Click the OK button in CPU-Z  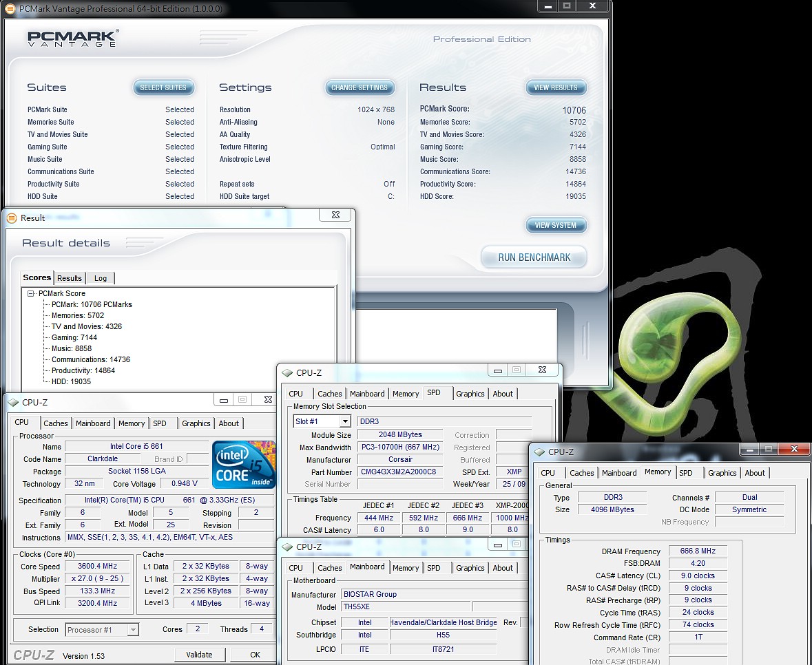255,655
